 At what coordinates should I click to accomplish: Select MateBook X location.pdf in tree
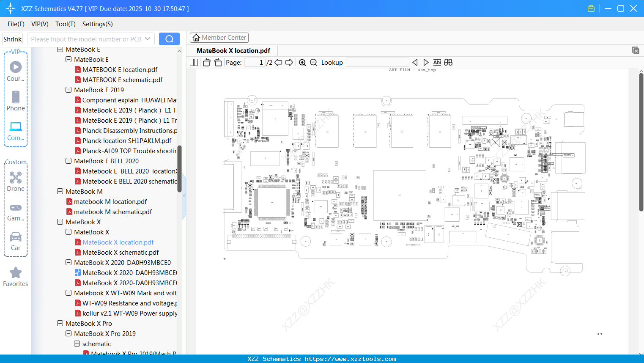click(118, 242)
